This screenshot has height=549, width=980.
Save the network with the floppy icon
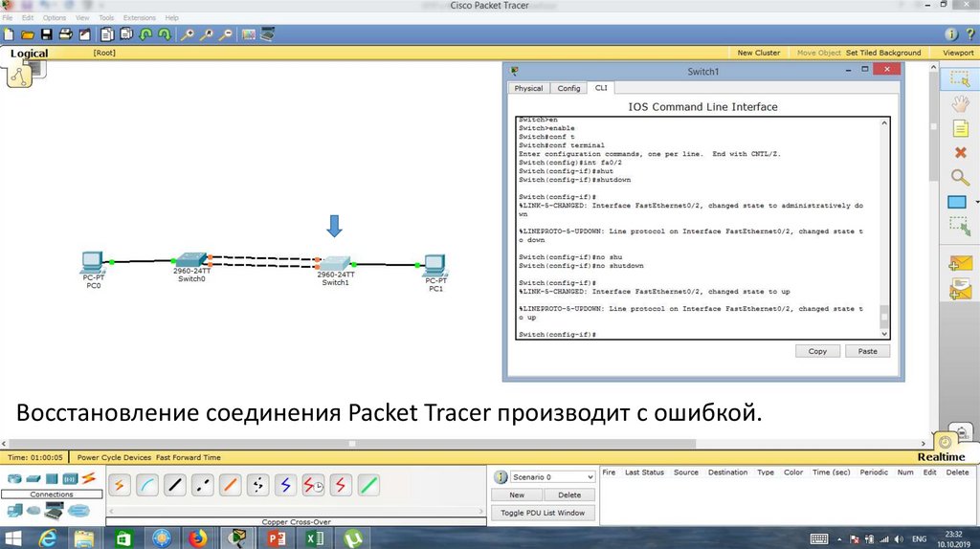pos(46,34)
